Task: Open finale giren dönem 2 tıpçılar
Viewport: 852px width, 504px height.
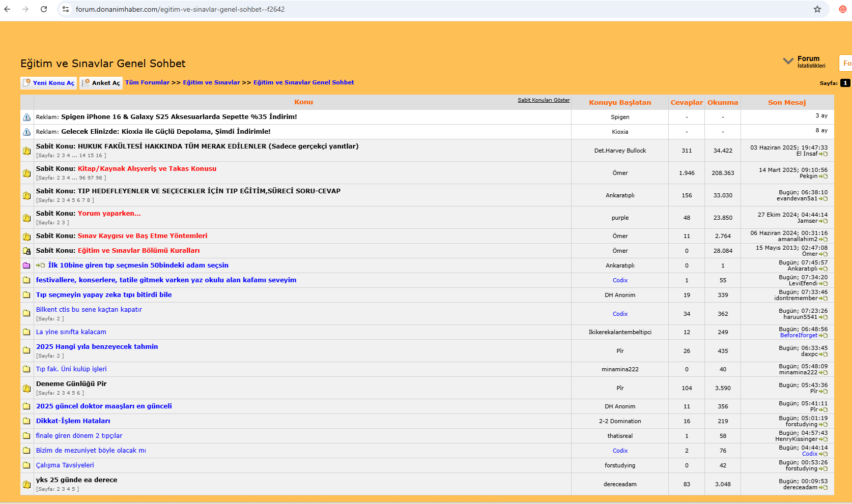Action: pos(79,435)
